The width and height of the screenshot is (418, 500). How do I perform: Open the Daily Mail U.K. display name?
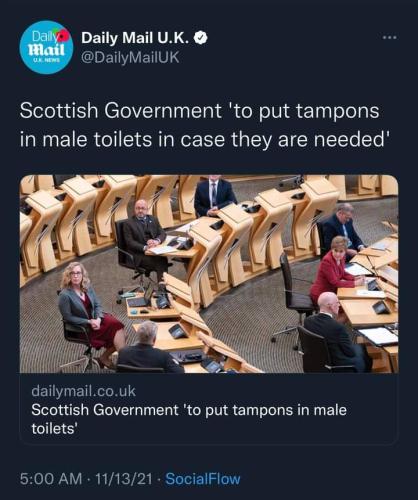pyautogui.click(x=136, y=38)
